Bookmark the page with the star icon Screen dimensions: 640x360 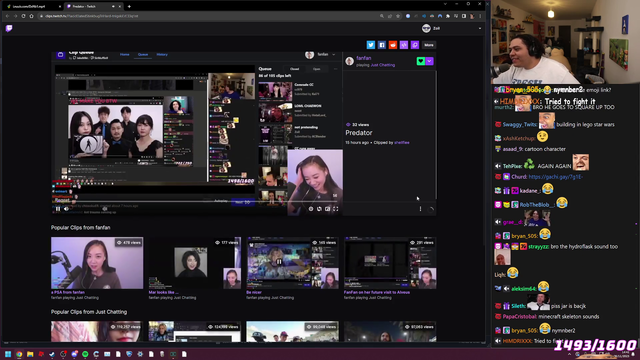point(398,16)
